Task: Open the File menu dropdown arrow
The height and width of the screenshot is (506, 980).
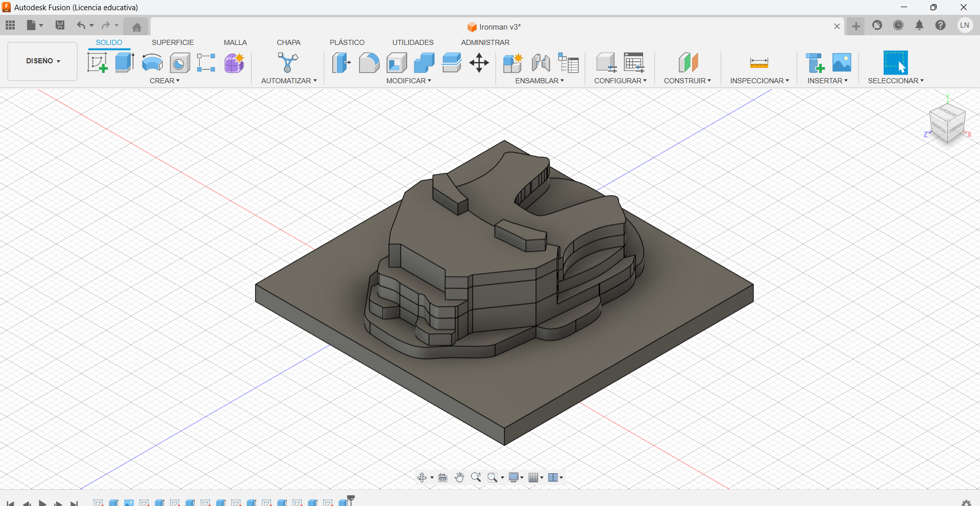Action: click(41, 26)
